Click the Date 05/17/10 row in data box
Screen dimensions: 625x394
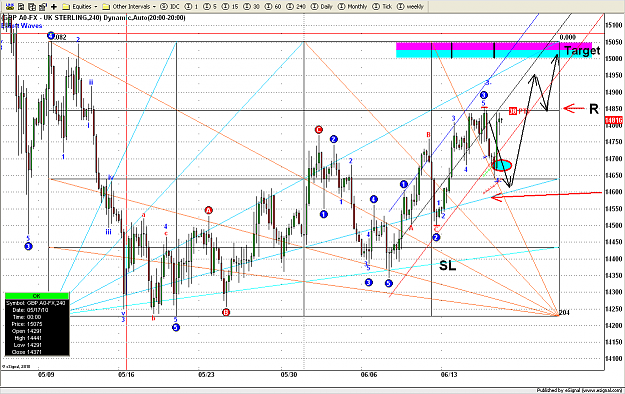(x=37, y=310)
